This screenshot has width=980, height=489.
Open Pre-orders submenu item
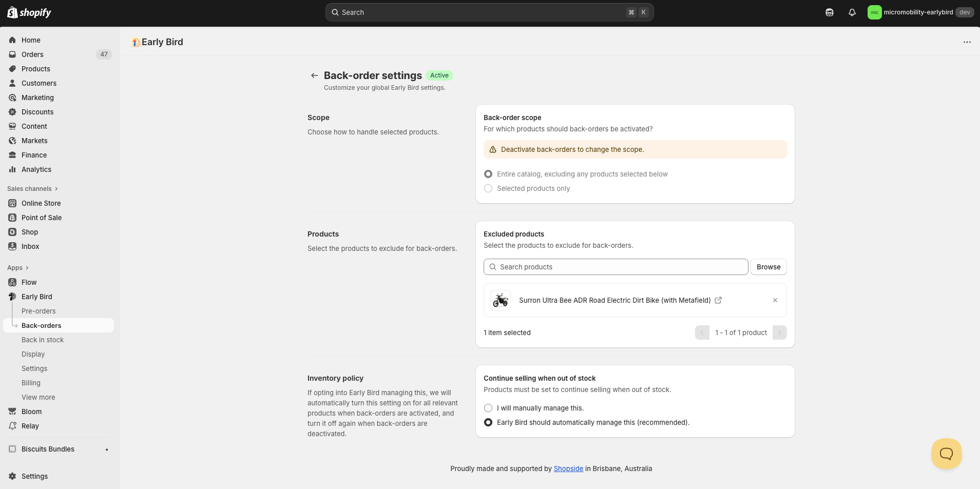coord(39,311)
